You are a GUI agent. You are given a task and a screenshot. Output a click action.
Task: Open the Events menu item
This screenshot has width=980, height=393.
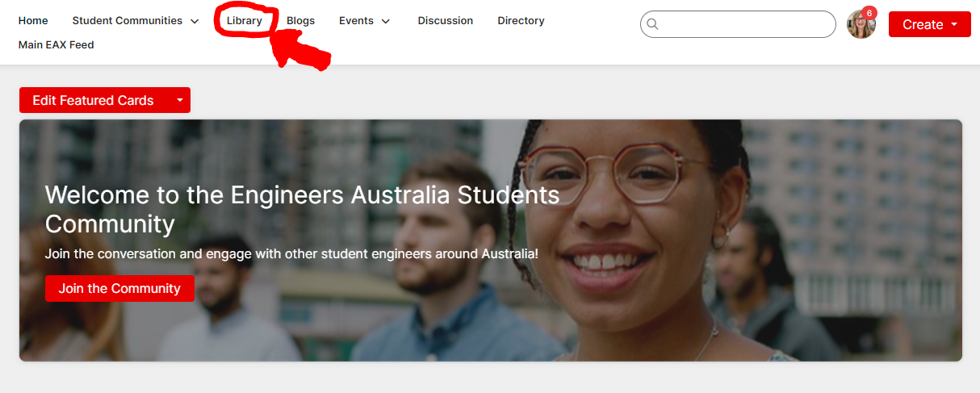(356, 21)
